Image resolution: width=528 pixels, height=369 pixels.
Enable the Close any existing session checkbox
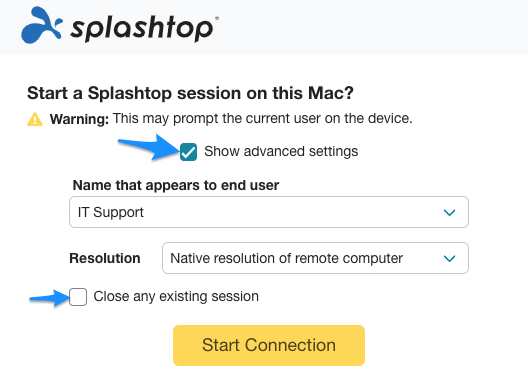point(78,297)
